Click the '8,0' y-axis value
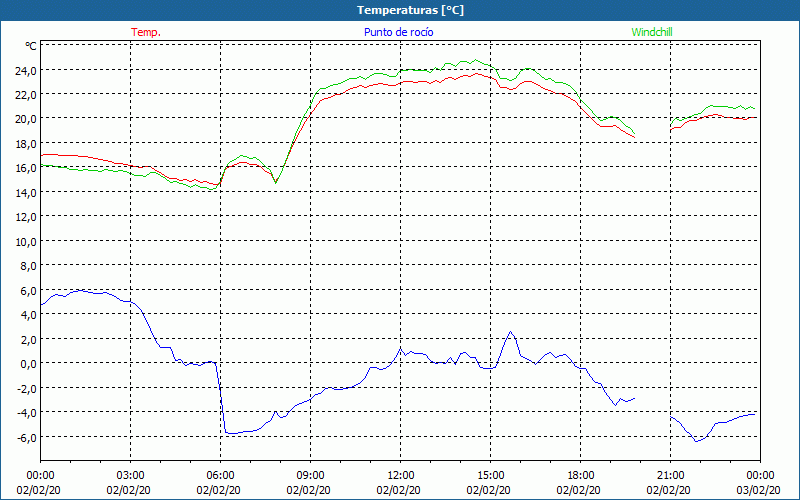This screenshot has height=500, width=800. point(28,266)
